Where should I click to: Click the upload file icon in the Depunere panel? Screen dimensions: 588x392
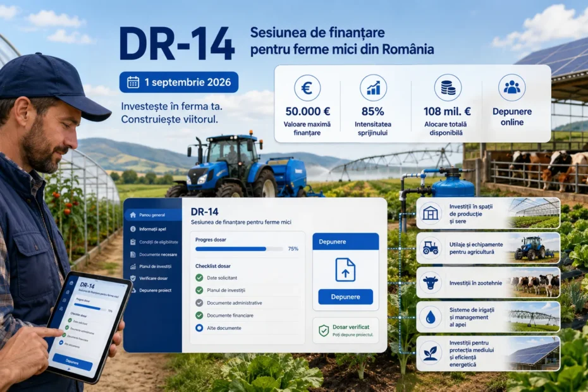click(x=345, y=270)
